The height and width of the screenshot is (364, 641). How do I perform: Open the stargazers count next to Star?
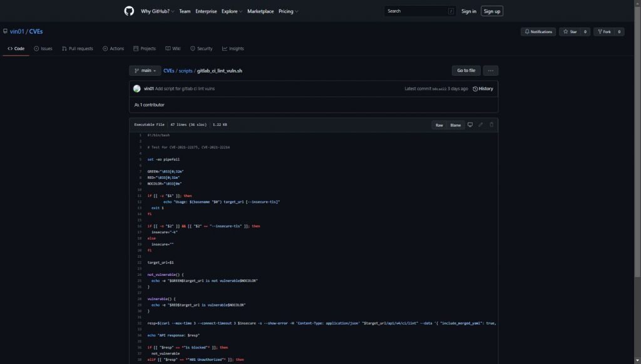click(x=585, y=31)
